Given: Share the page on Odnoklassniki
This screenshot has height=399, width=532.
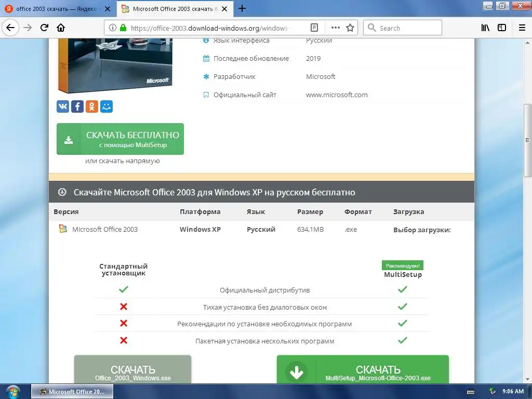Looking at the screenshot, I should click(x=92, y=107).
